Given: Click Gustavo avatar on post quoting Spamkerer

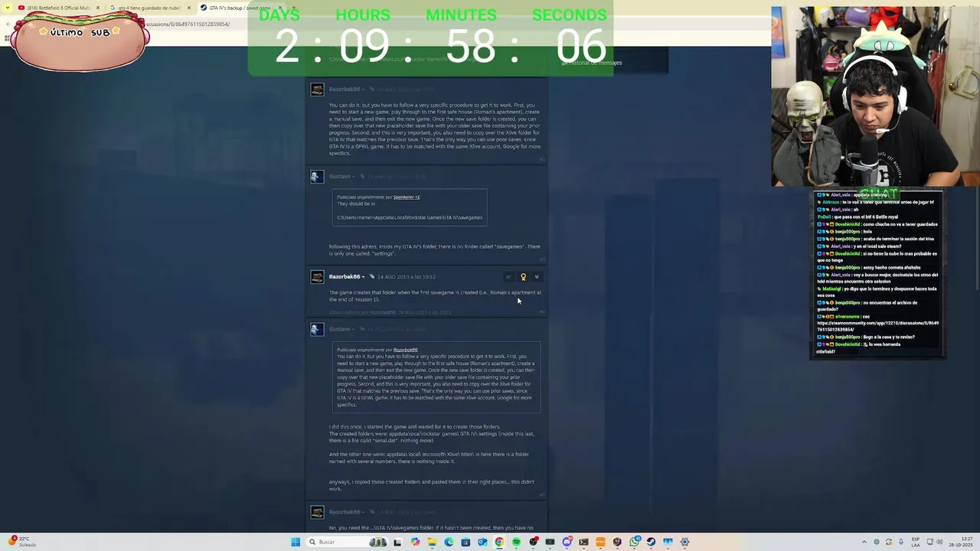Looking at the screenshot, I should (x=317, y=177).
